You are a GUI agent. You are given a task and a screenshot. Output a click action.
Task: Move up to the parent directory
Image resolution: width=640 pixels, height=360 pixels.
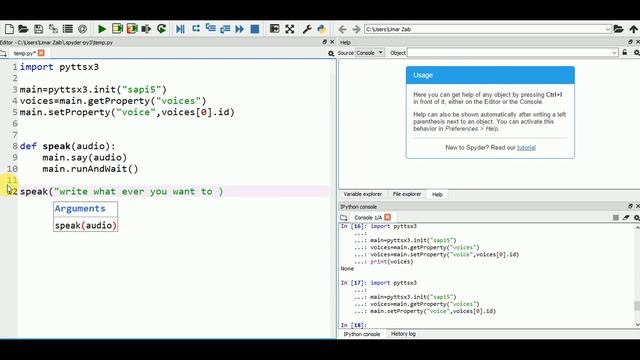pos(633,29)
